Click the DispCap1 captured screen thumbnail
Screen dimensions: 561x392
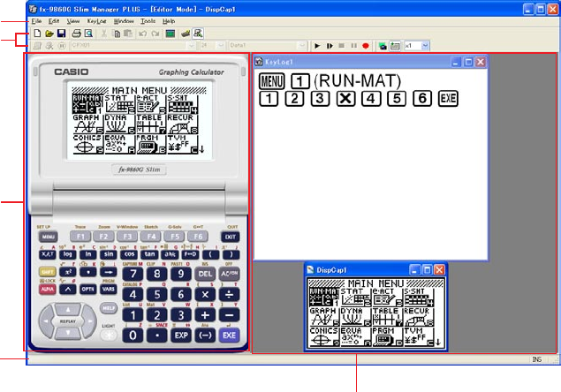coord(375,310)
